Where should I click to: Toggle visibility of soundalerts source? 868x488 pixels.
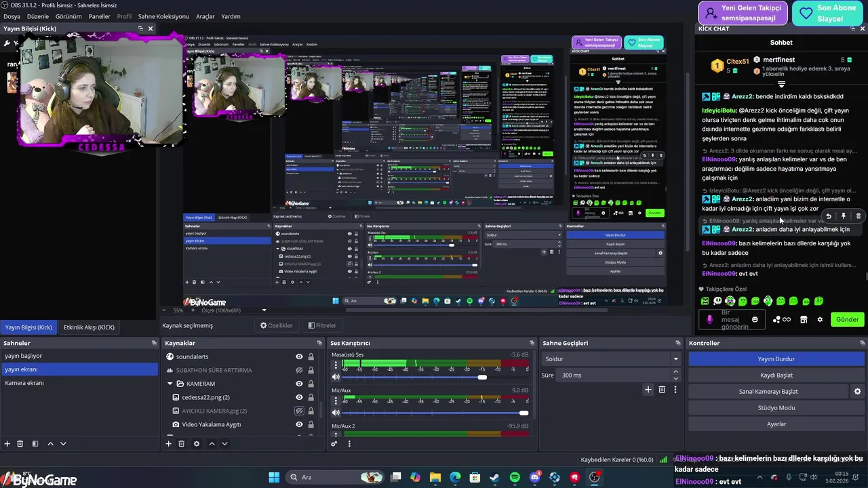pos(299,357)
